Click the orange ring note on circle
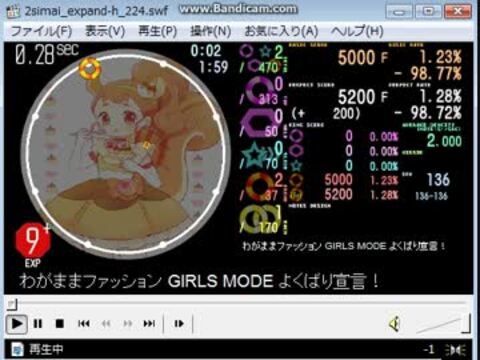480x360 pixels. 90,68
